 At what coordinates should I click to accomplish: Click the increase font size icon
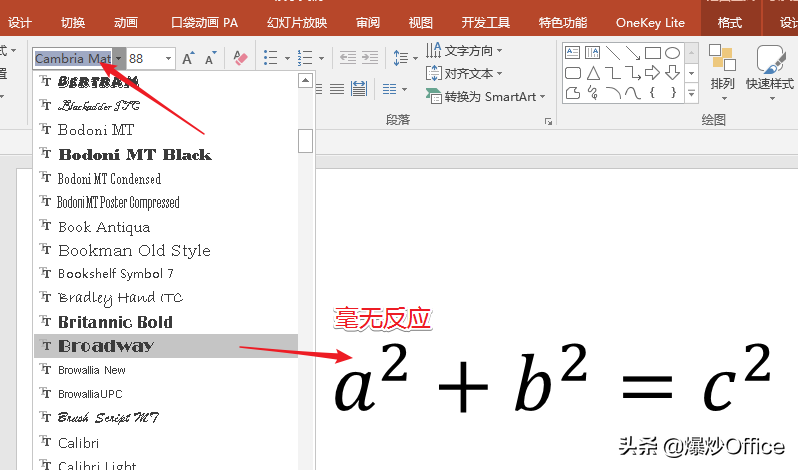point(188,58)
